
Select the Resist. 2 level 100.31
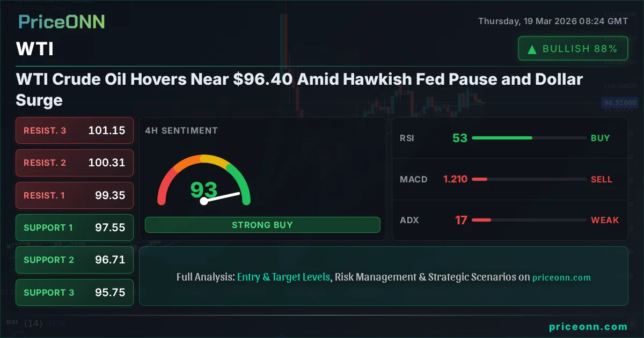pos(75,163)
